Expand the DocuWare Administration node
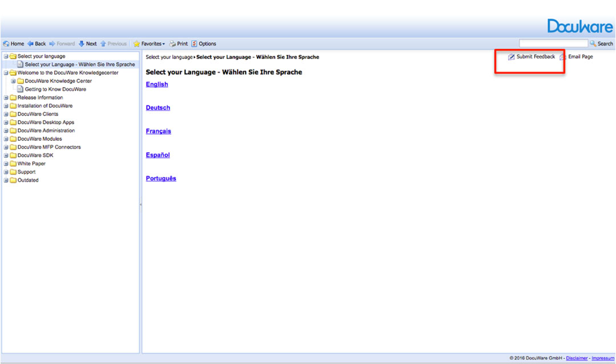 tap(6, 130)
